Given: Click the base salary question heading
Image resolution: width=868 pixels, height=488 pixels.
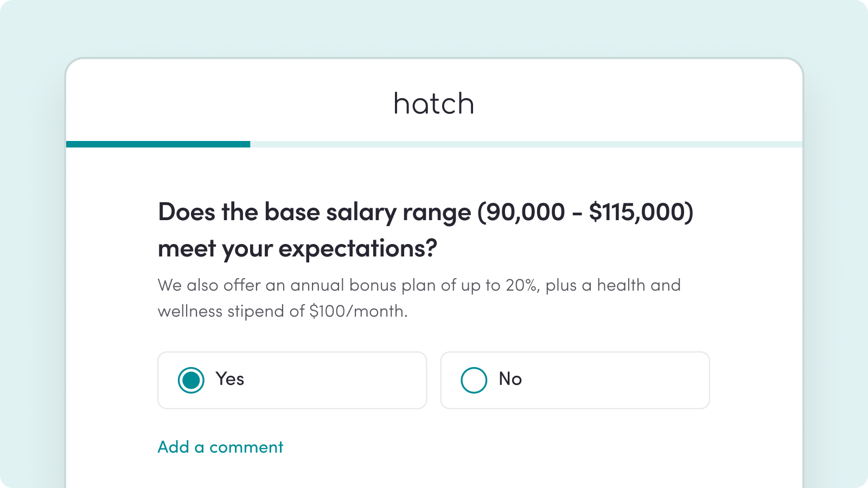Looking at the screenshot, I should coord(315,212).
